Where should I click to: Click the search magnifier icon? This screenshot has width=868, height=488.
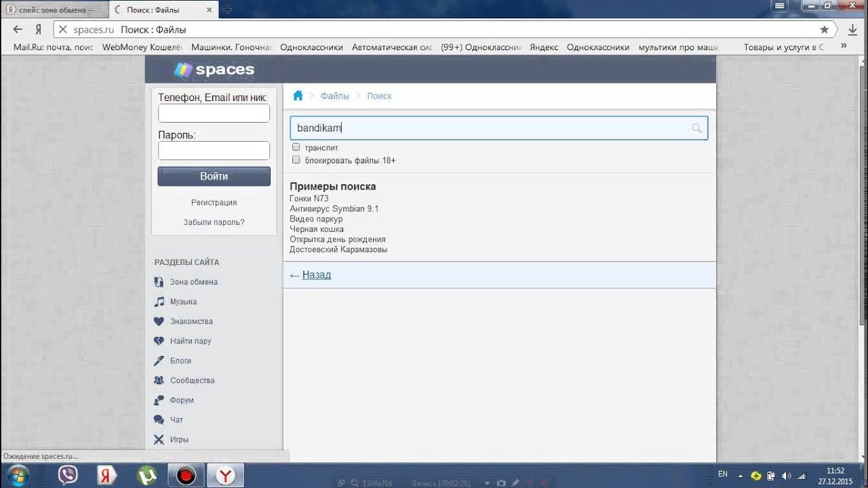[x=696, y=128]
